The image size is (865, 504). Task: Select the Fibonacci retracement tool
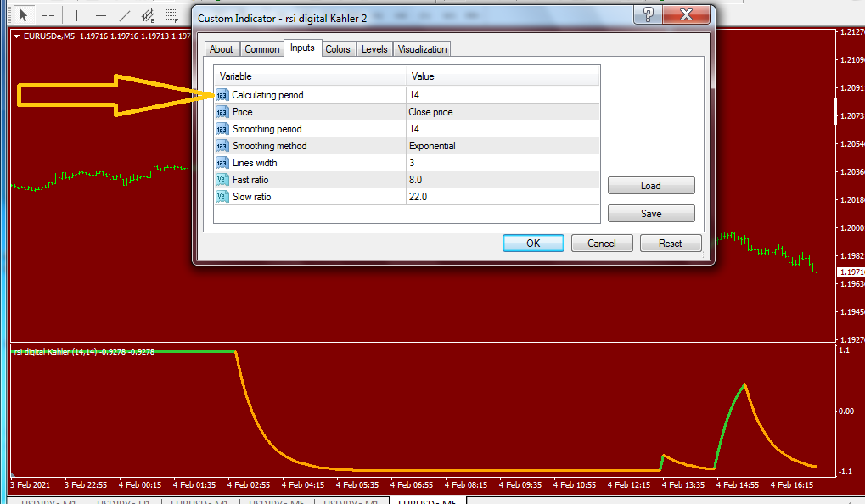tap(172, 15)
